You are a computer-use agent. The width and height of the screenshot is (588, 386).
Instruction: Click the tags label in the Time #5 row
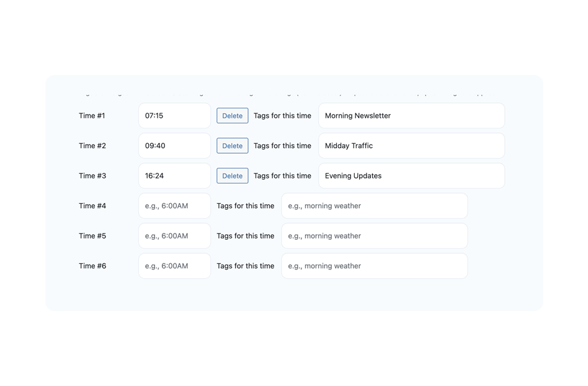(x=245, y=236)
